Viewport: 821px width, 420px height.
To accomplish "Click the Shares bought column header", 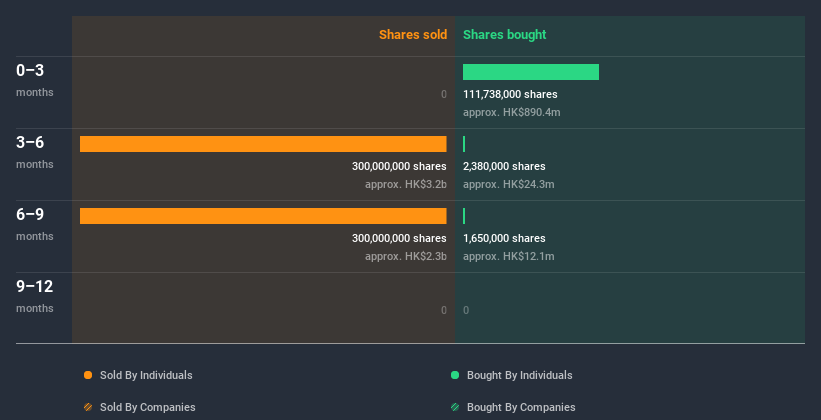I will (x=505, y=35).
